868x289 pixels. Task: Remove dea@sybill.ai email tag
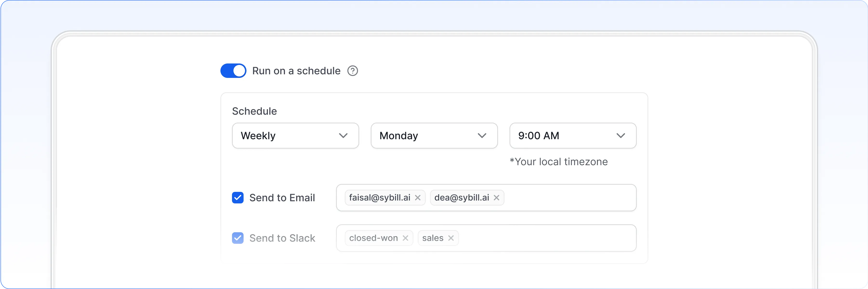pyautogui.click(x=496, y=198)
